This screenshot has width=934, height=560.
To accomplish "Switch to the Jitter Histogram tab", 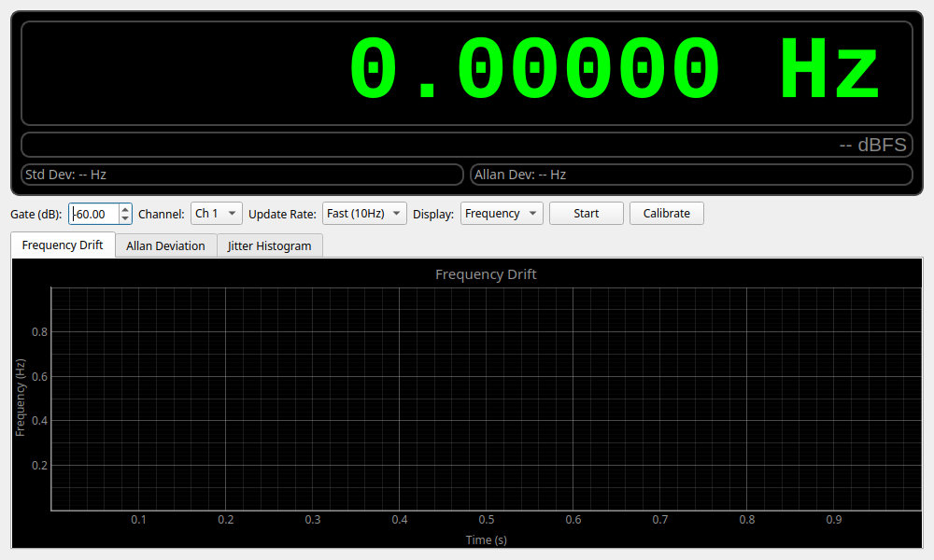I will click(x=269, y=245).
